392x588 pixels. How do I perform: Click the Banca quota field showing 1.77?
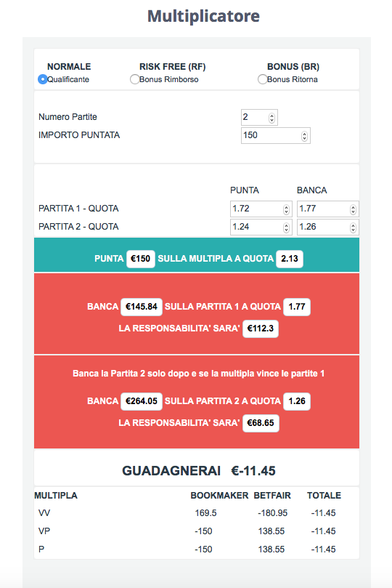[327, 209]
